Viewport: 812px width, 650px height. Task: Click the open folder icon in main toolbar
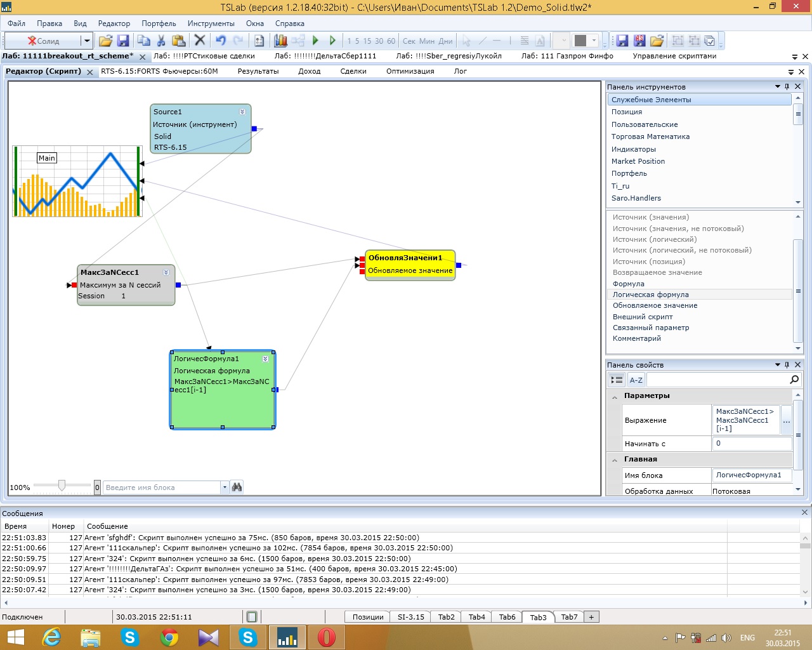coord(105,41)
